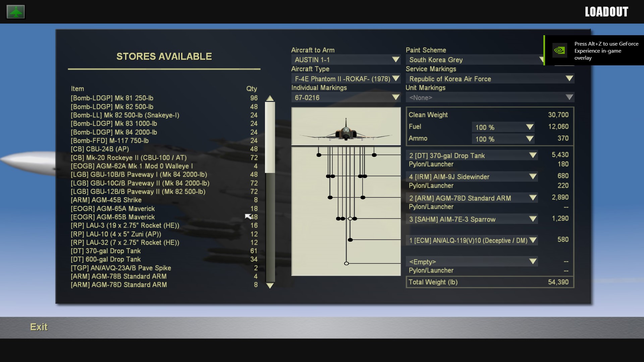644x362 pixels.
Task: Select GBU-12B/B Paveway II row
Action: [x=164, y=192]
